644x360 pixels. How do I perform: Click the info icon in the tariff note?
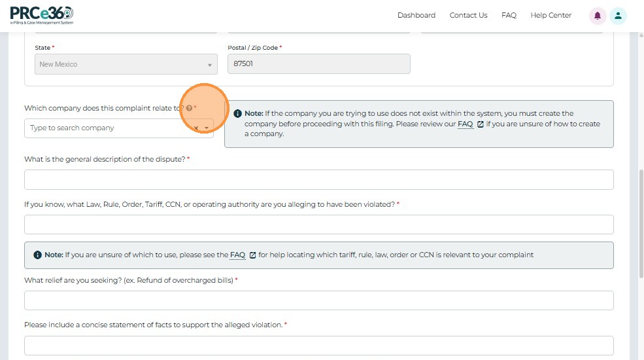[x=37, y=255]
